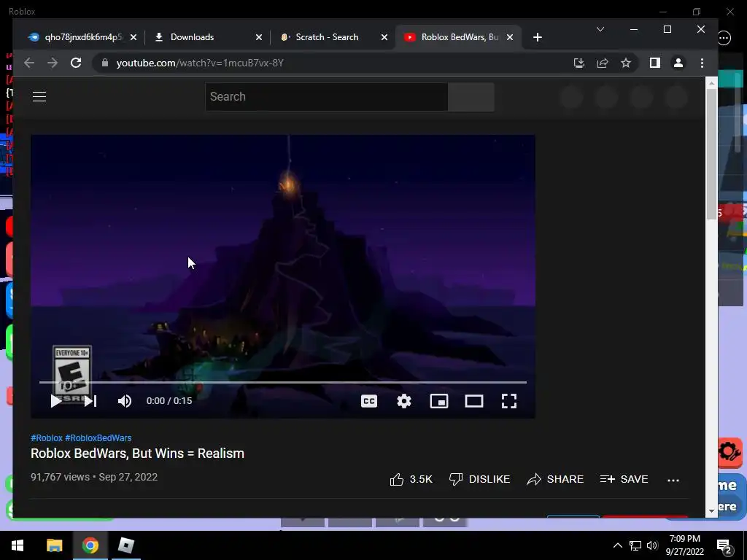This screenshot has width=747, height=560.
Task: Click the video title text
Action: (x=137, y=454)
